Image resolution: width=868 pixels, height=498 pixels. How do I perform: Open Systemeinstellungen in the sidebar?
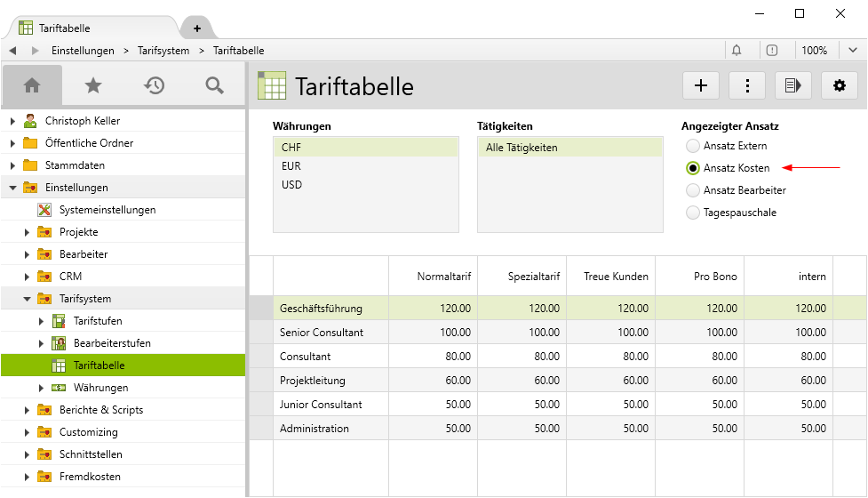click(x=107, y=210)
